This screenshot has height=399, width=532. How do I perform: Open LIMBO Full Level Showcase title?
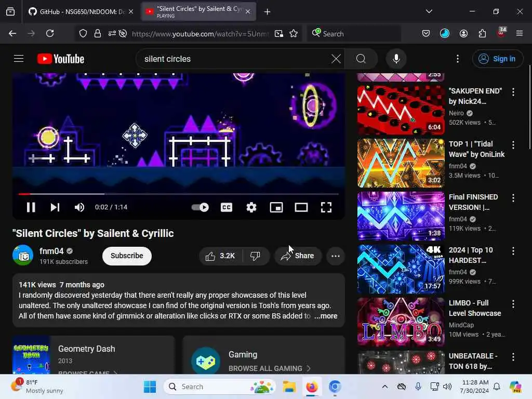click(475, 308)
